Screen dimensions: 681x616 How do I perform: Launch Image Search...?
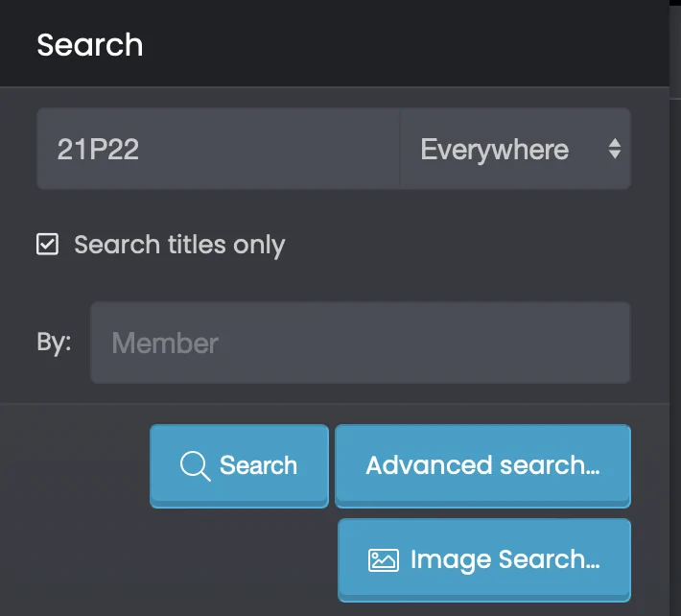pos(483,560)
